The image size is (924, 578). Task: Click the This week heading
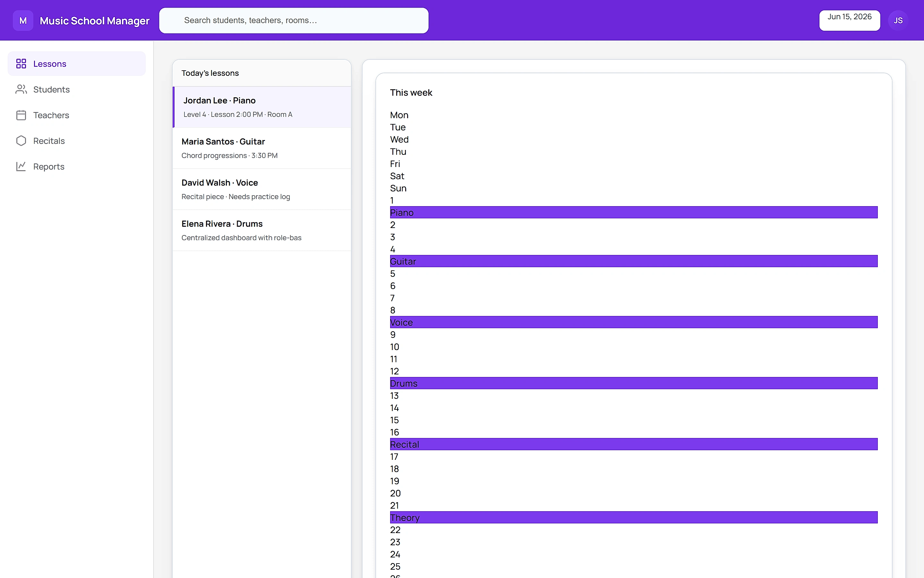click(411, 92)
